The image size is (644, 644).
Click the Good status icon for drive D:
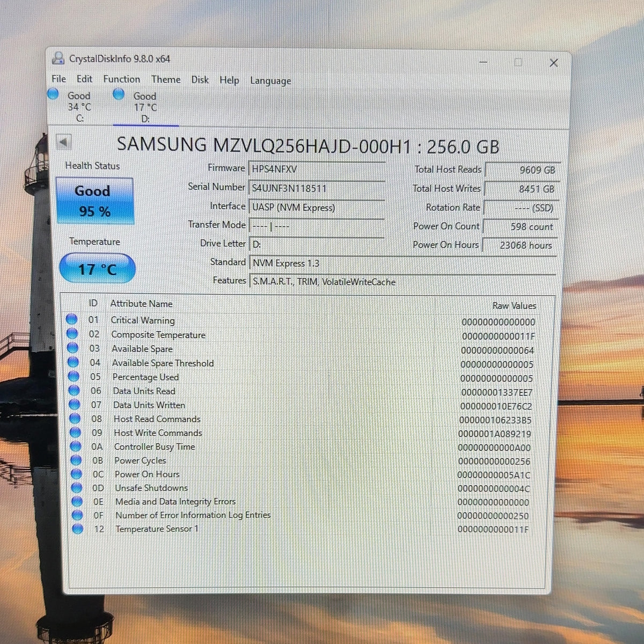click(119, 94)
